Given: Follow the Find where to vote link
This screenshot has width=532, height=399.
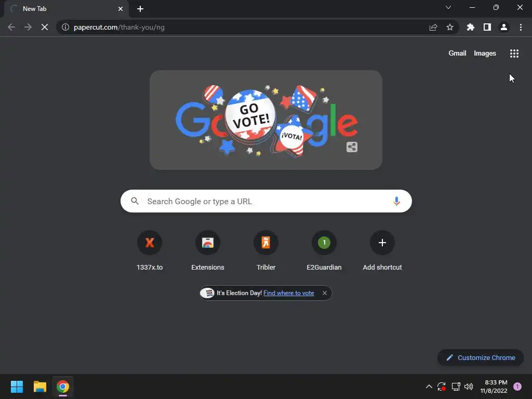Looking at the screenshot, I should pos(289,293).
